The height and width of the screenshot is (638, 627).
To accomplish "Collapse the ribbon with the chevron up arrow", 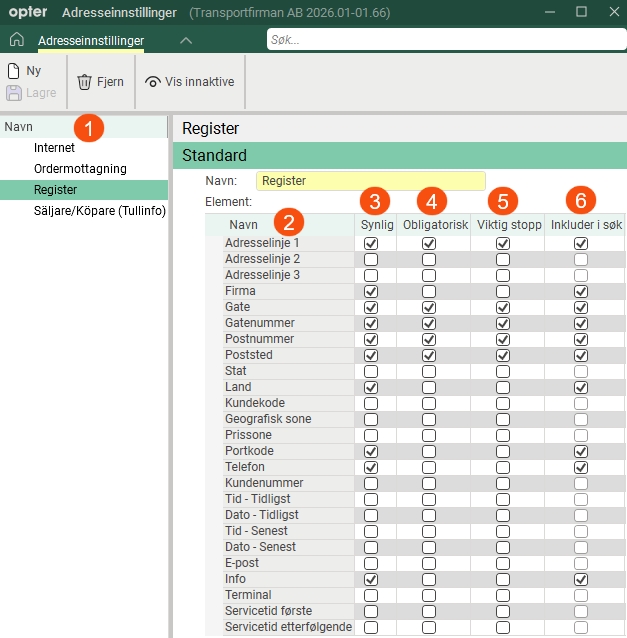I will click(186, 40).
